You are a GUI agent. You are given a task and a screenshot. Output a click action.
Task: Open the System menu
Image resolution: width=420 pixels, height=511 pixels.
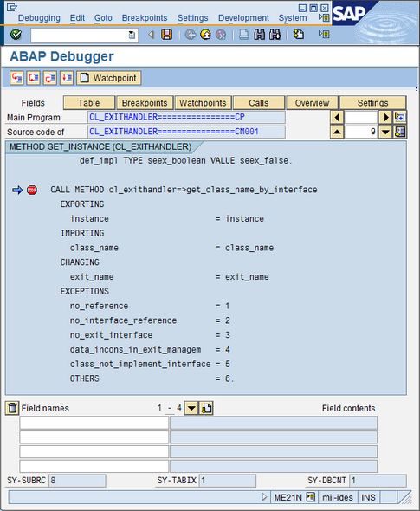tap(293, 18)
